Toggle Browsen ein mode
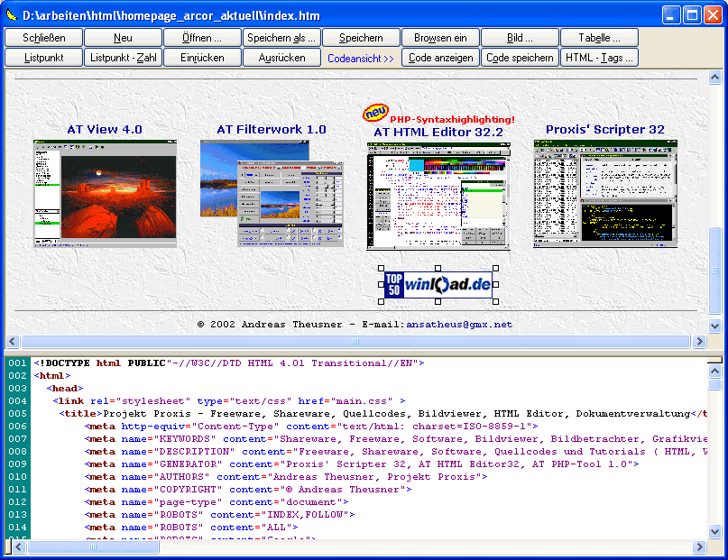 (440, 38)
